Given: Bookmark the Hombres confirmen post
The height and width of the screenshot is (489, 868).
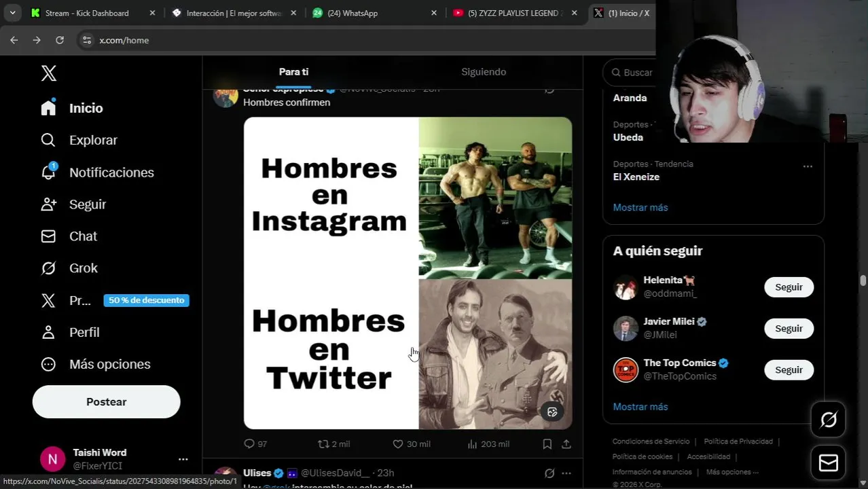Looking at the screenshot, I should click(x=547, y=443).
